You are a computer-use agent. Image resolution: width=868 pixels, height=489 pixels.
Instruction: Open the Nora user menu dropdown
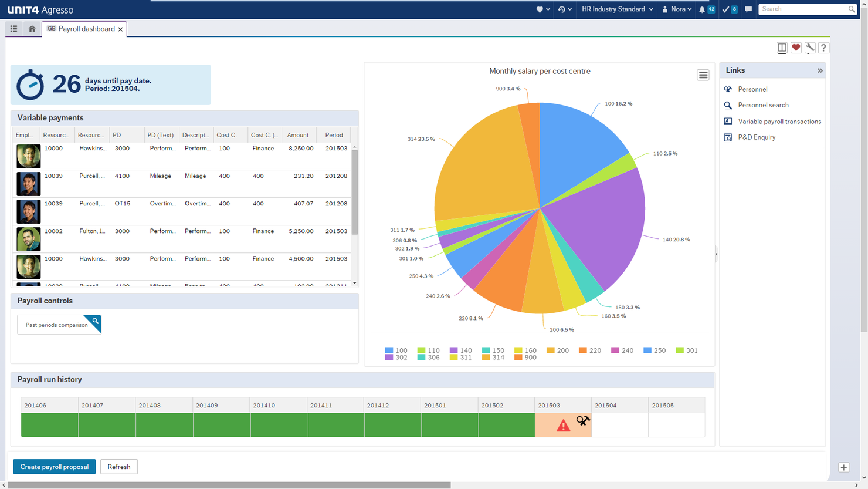(677, 9)
